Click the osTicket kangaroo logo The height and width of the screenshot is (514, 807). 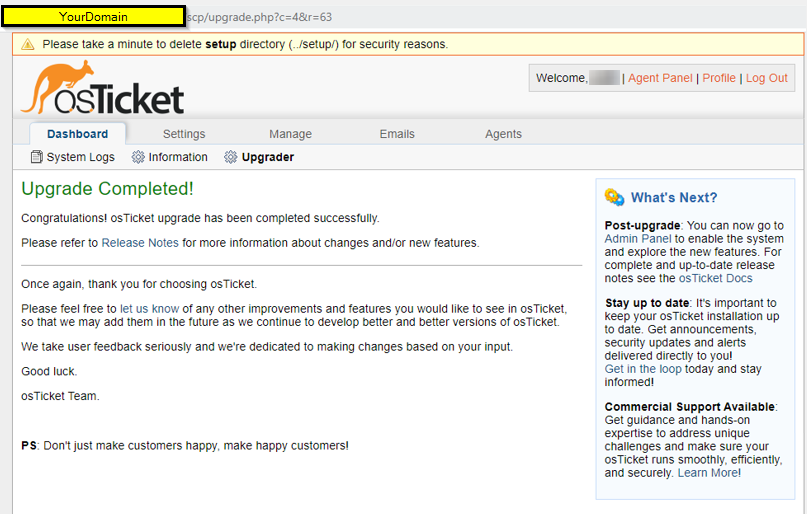pos(102,88)
